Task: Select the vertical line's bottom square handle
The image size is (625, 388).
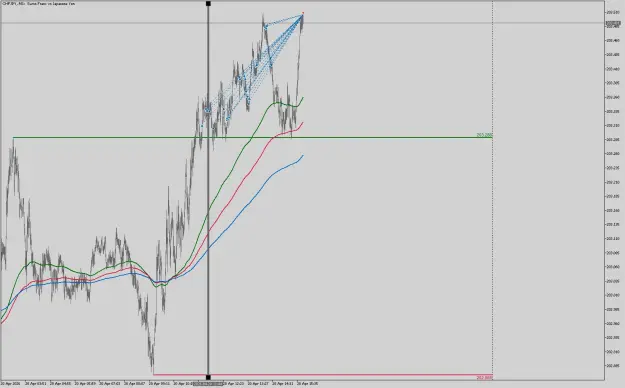Action: 208,377
